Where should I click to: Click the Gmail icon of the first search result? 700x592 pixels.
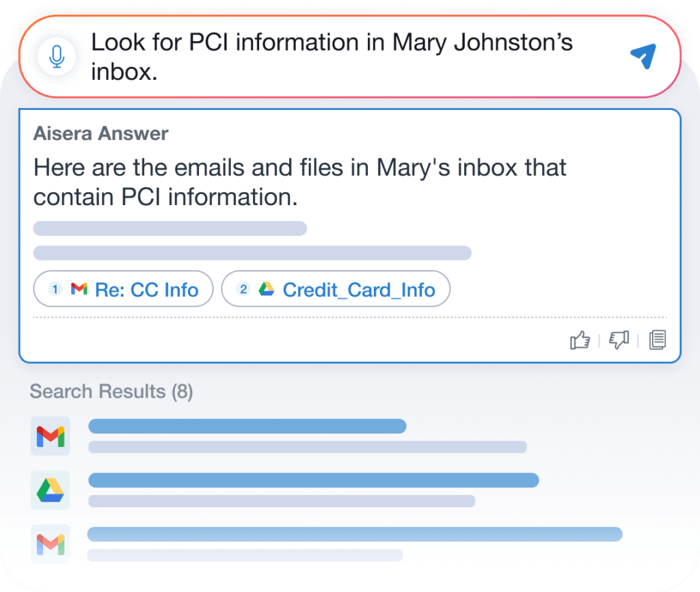tap(51, 435)
